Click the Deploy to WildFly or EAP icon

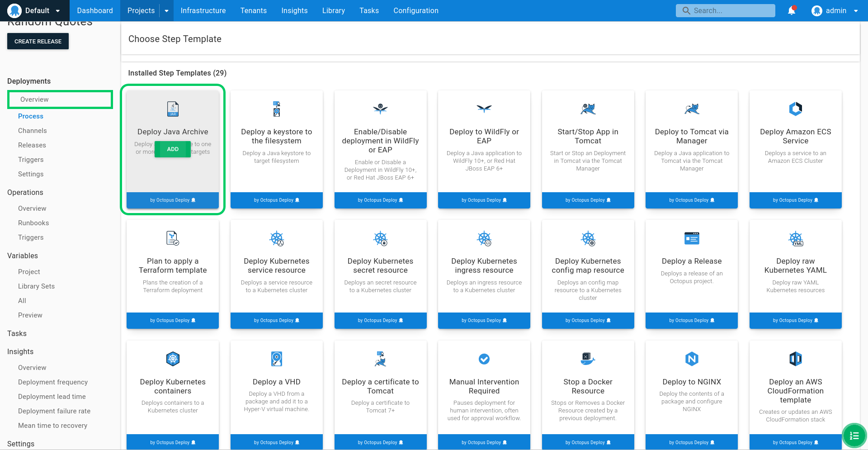tap(484, 109)
